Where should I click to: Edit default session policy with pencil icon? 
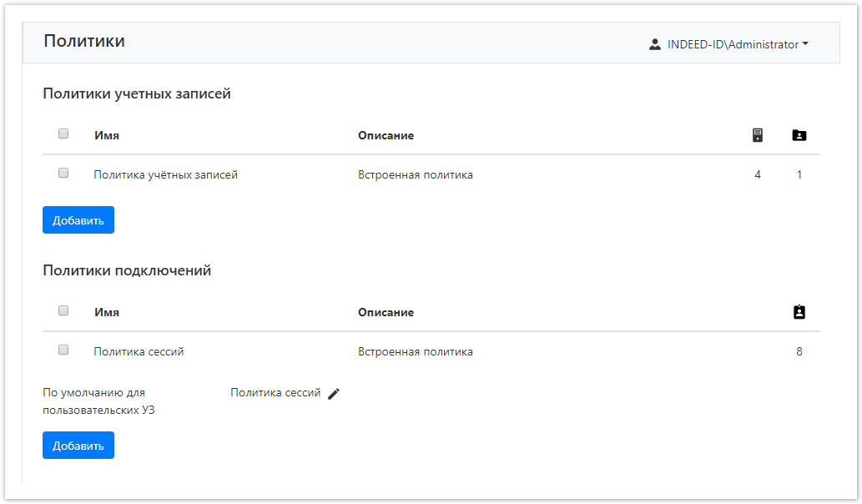[334, 394]
